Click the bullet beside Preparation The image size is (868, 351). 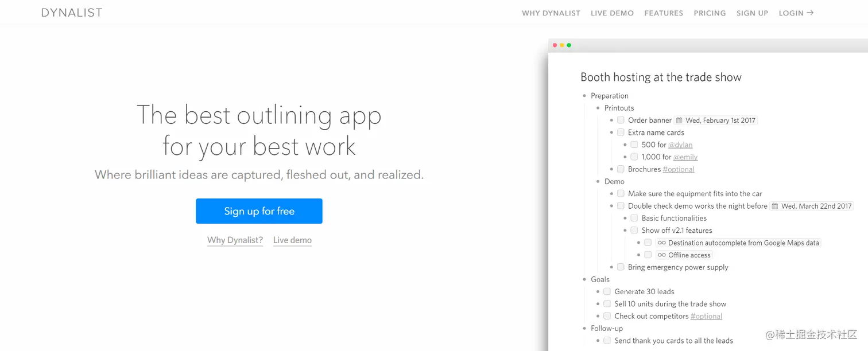coord(584,96)
